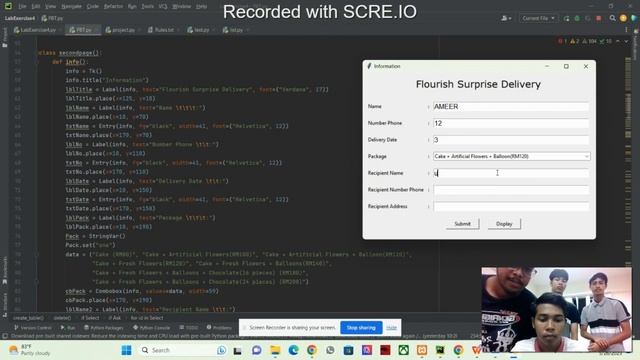Screen dimensions: 640x360
Task: Click the red Stop icon in the toolbar
Action: 599,18
